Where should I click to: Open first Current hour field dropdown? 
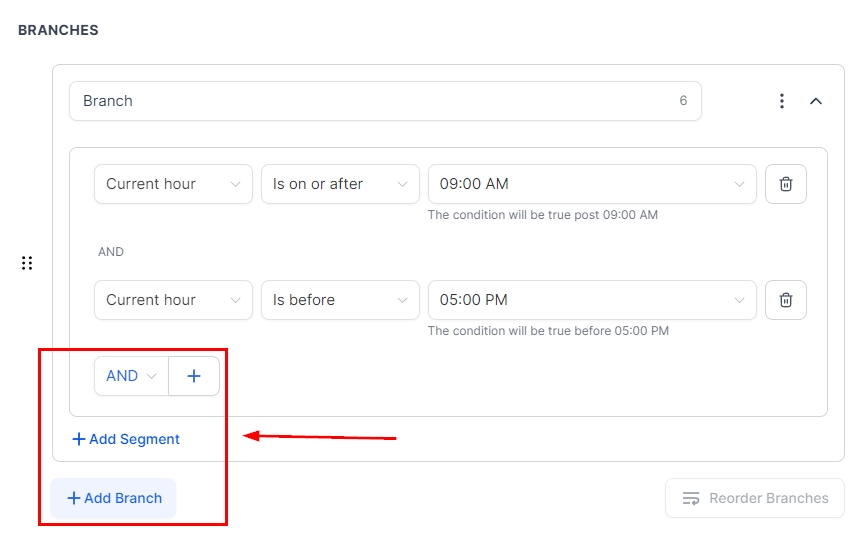point(173,184)
